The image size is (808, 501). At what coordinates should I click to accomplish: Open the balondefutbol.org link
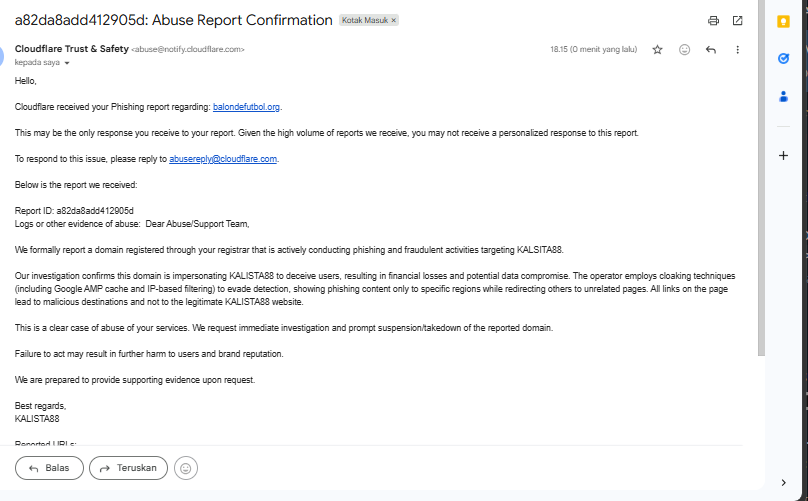point(246,107)
